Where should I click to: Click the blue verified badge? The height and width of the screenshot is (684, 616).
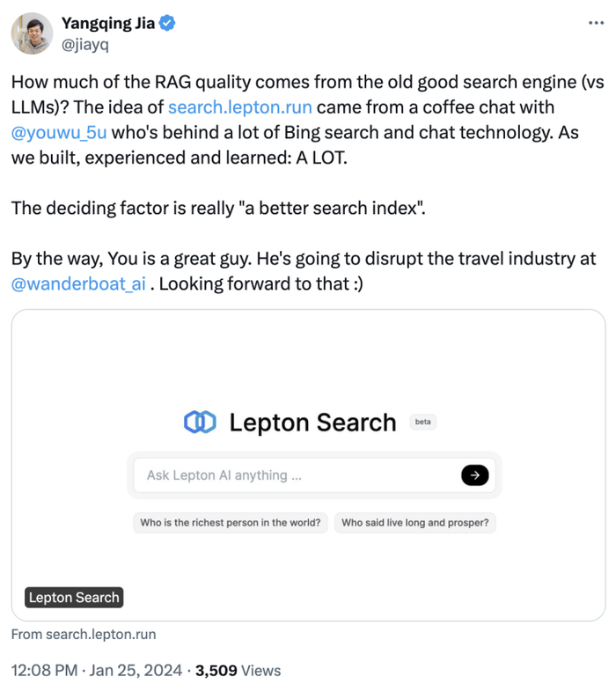pyautogui.click(x=166, y=24)
